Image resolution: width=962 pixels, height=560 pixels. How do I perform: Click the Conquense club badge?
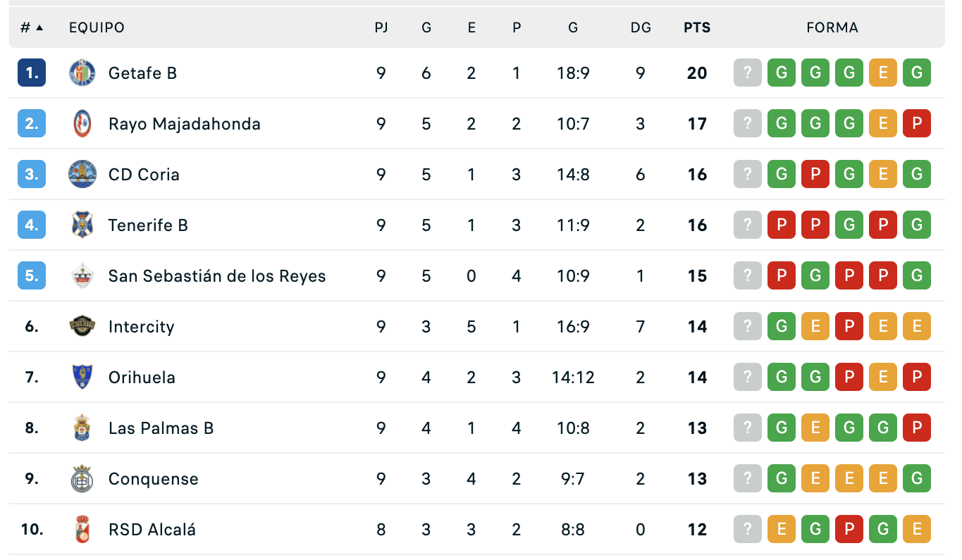[x=82, y=479]
